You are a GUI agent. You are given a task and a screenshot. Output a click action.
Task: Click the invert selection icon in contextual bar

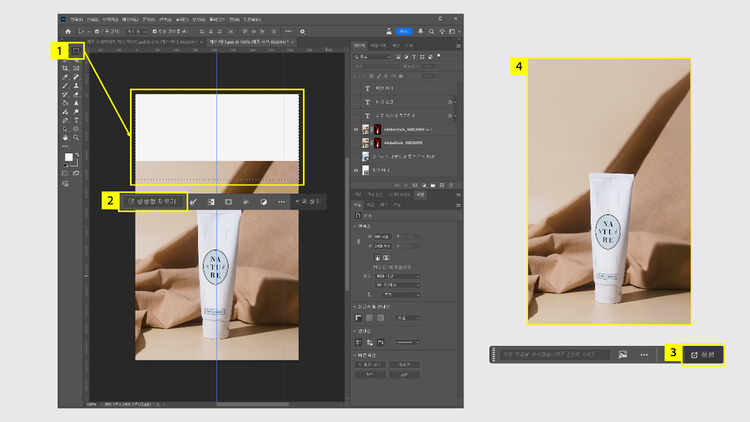click(x=211, y=202)
